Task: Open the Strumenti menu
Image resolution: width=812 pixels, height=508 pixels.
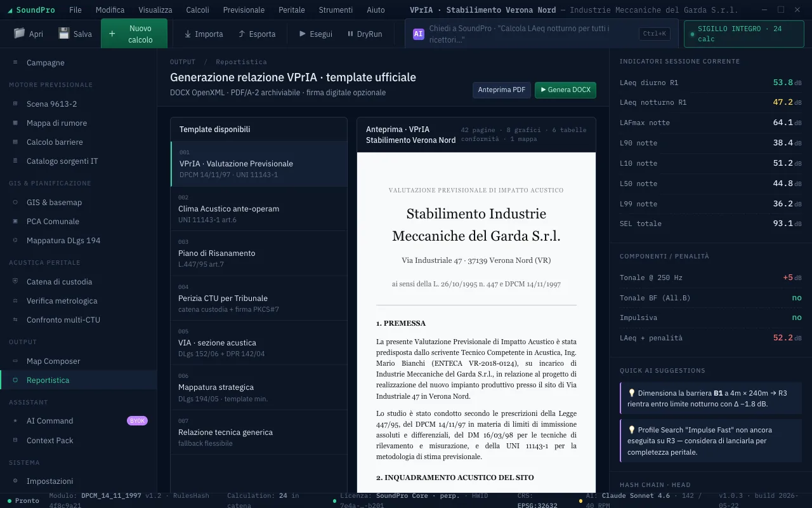Action: point(336,10)
